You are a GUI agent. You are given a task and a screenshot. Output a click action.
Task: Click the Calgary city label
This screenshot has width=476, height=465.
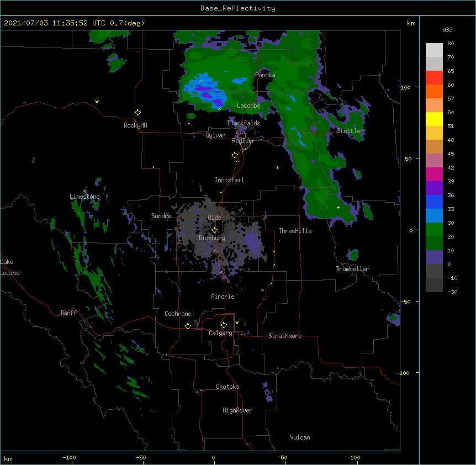coord(220,333)
